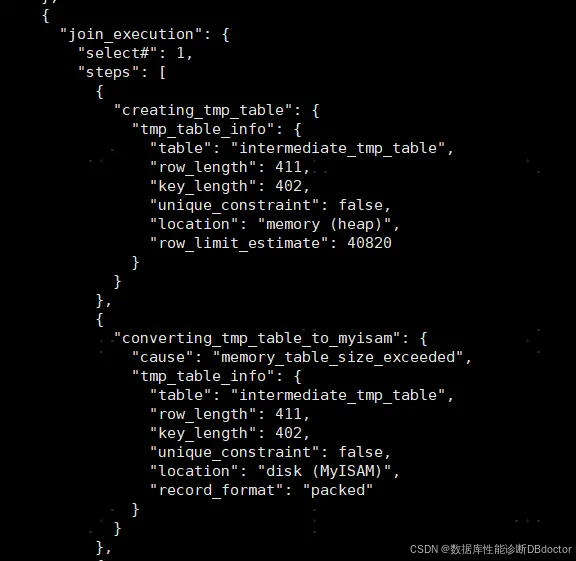Click first "tmp_table_info" key
Viewport: 576px width, 561px height.
tap(203, 129)
